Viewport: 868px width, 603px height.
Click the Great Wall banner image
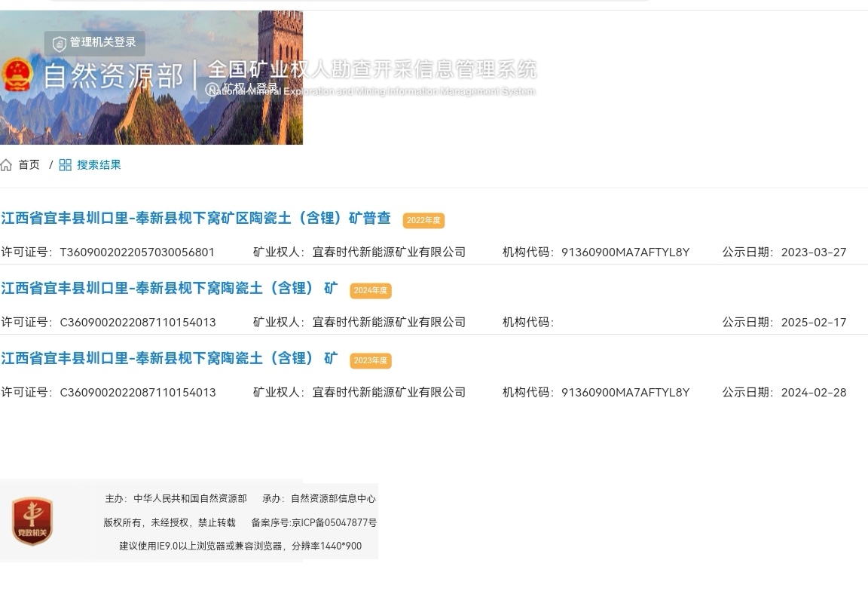pos(151,78)
